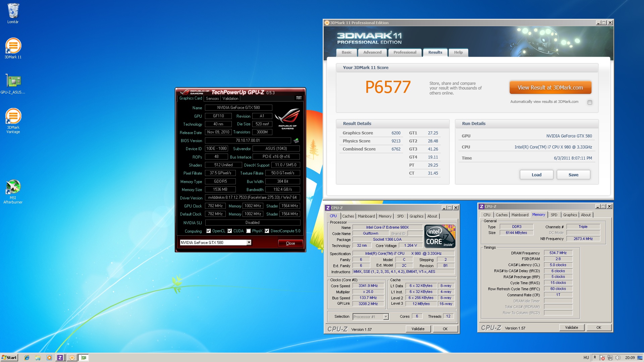Click View Result at 3DMark.com button

point(550,87)
